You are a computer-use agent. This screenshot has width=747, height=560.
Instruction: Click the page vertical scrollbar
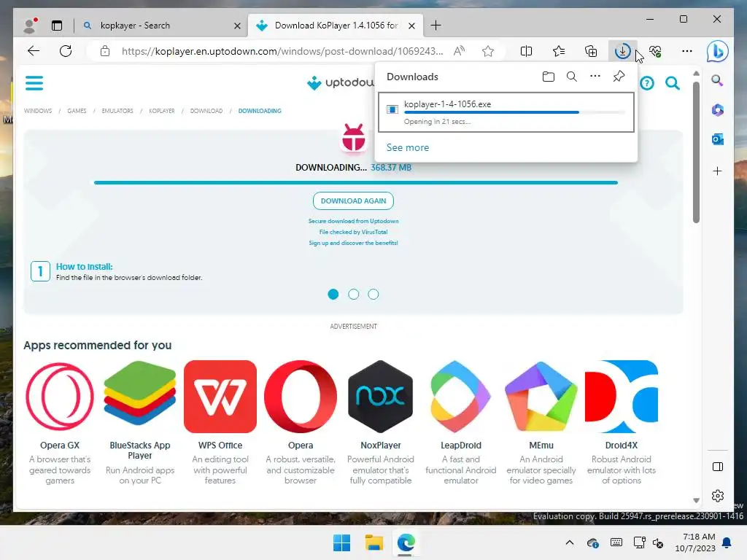[x=696, y=152]
